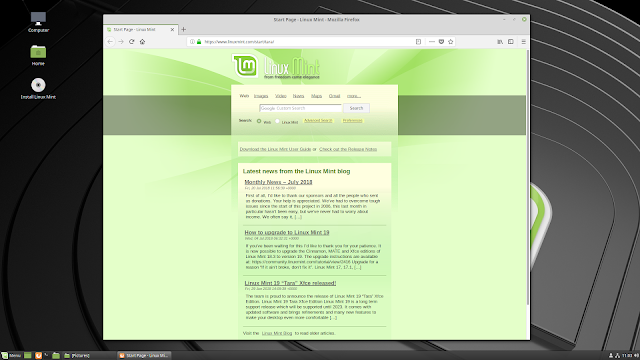The image size is (640, 360).
Task: Expand the 'more...' search options
Action: click(x=354, y=96)
